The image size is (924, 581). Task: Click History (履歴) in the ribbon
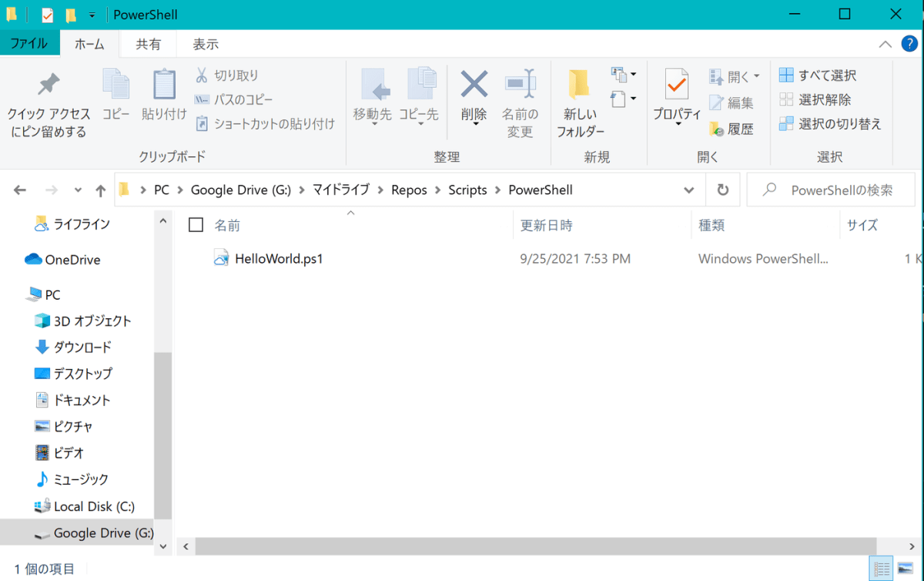coord(731,129)
